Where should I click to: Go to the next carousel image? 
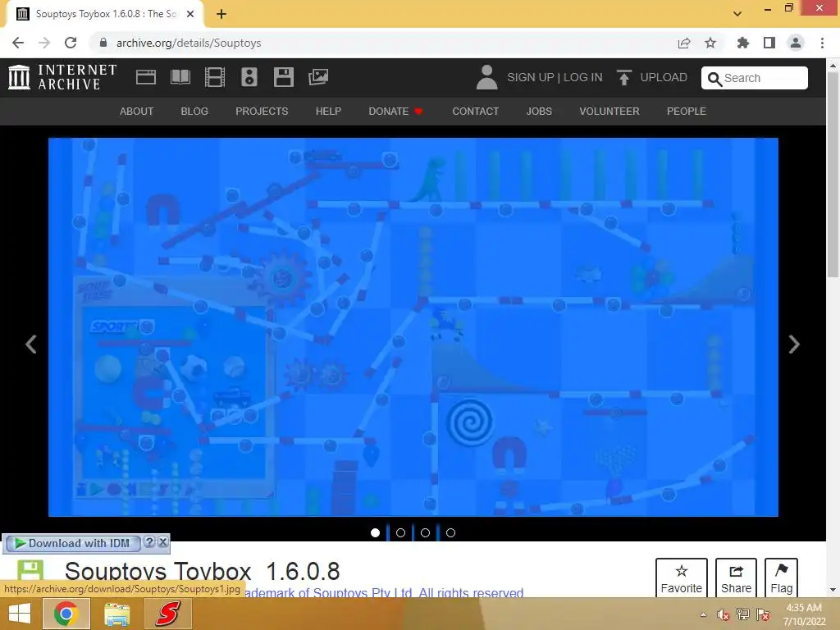pos(794,344)
